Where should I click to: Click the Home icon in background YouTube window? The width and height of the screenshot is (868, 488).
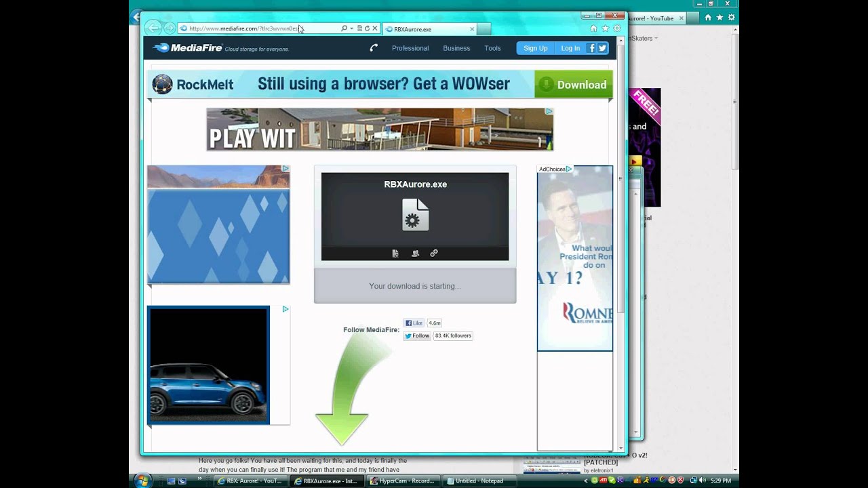tap(709, 18)
